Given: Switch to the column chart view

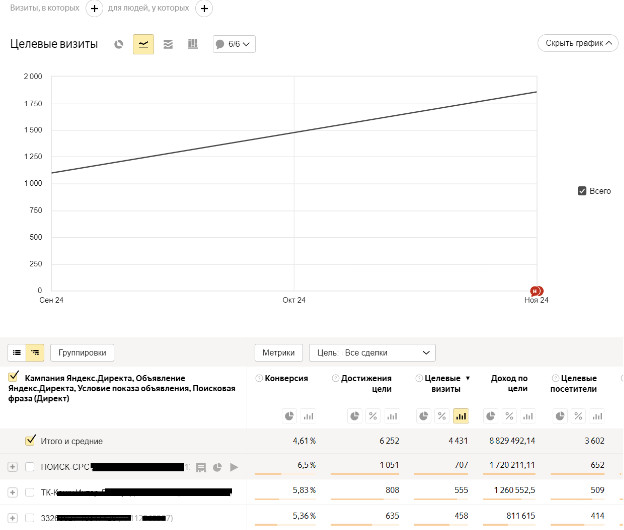Looking at the screenshot, I should [193, 44].
